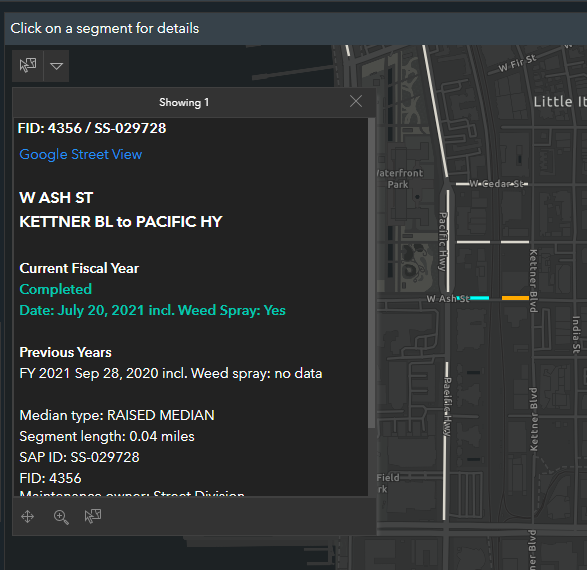The width and height of the screenshot is (587, 570).
Task: Click the W Fir St map label
Action: 517,63
